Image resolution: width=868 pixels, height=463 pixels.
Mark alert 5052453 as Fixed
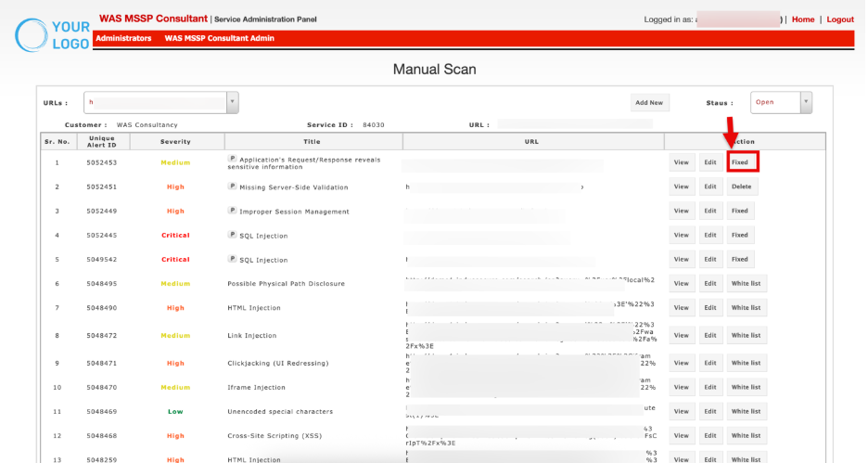coord(742,162)
